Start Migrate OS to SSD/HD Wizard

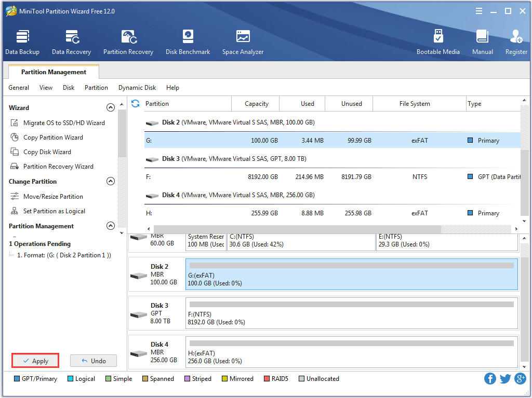[58, 123]
